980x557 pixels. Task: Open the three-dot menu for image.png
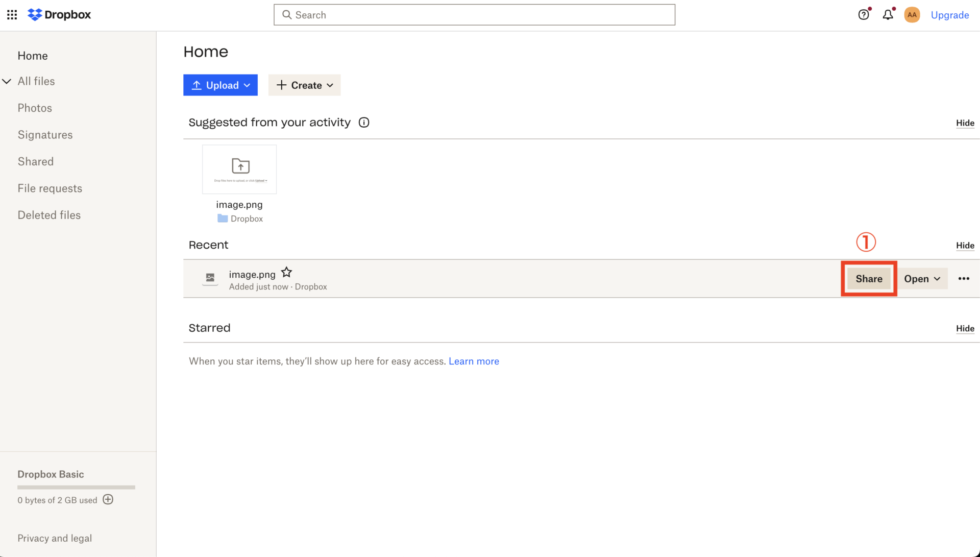pyautogui.click(x=964, y=278)
